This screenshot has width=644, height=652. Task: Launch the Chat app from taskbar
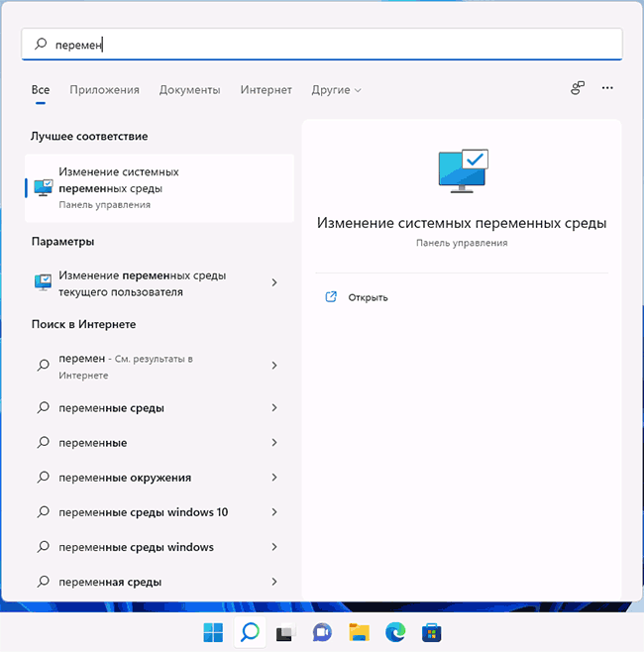322,633
